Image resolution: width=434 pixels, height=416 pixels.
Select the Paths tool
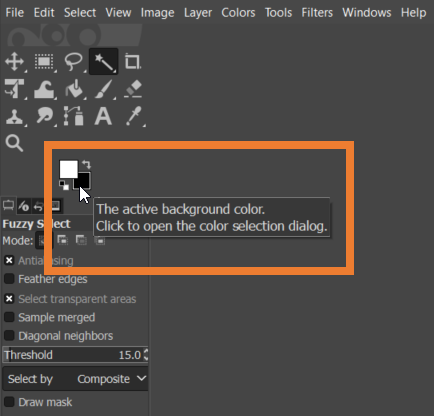[x=74, y=116]
